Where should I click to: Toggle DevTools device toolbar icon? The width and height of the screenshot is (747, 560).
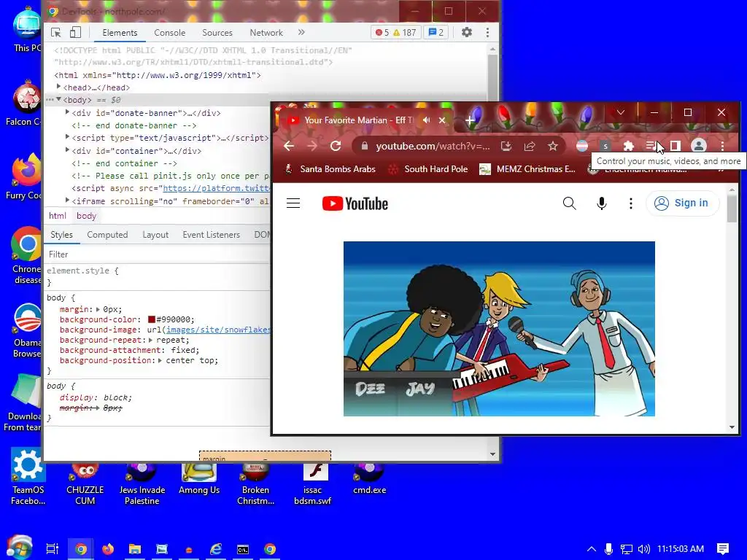[75, 32]
